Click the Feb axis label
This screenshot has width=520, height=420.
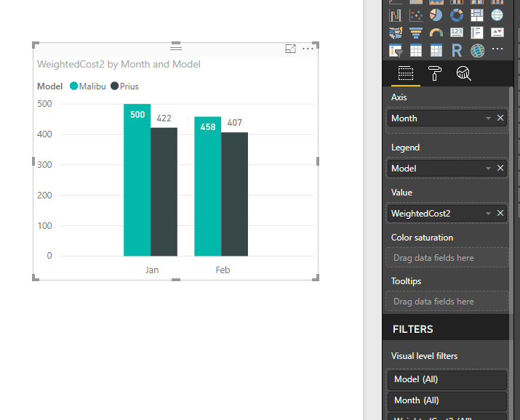click(223, 270)
